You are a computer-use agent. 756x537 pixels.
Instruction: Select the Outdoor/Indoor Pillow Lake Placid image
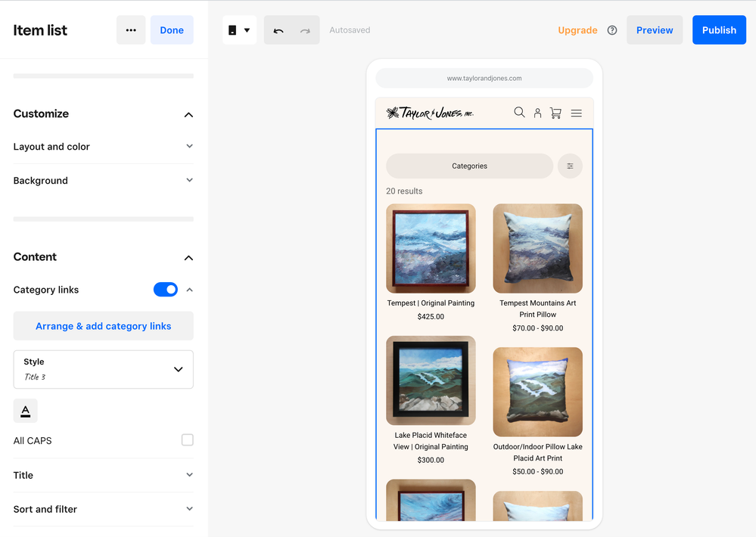click(537, 392)
